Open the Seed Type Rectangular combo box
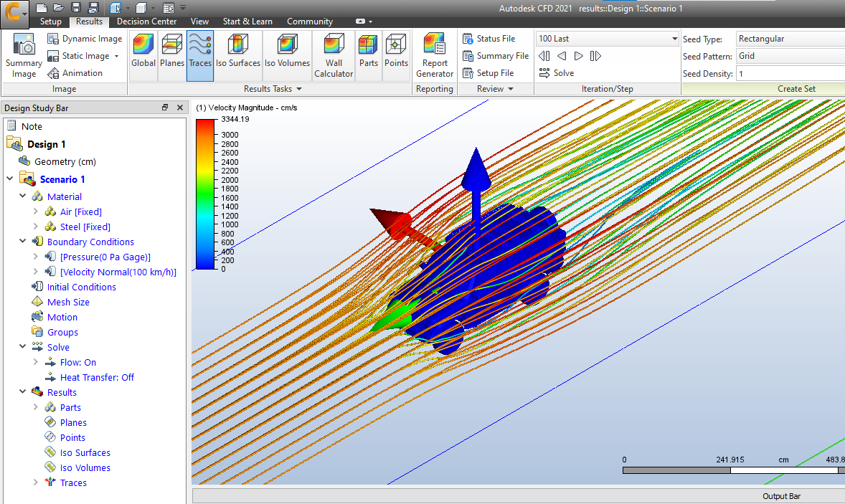This screenshot has width=845, height=504. click(790, 39)
